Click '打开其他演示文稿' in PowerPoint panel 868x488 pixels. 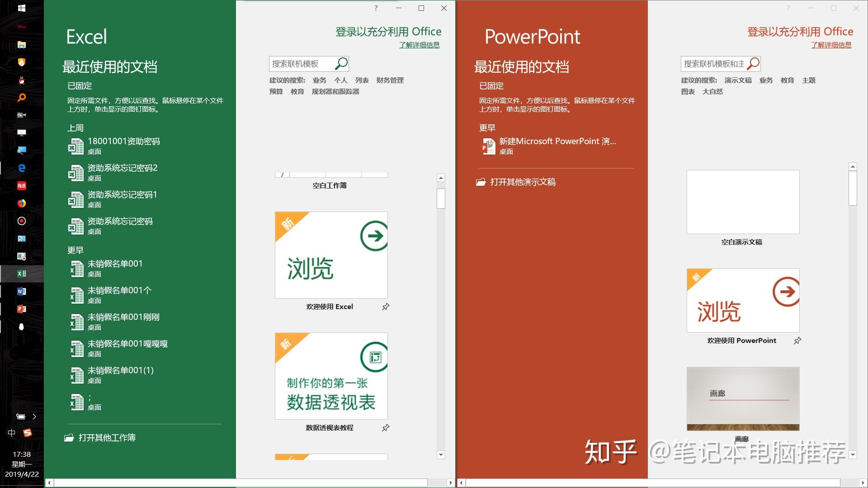coord(523,182)
